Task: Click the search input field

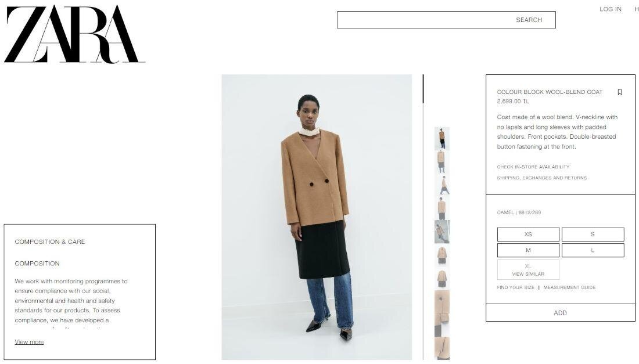Action: click(446, 20)
